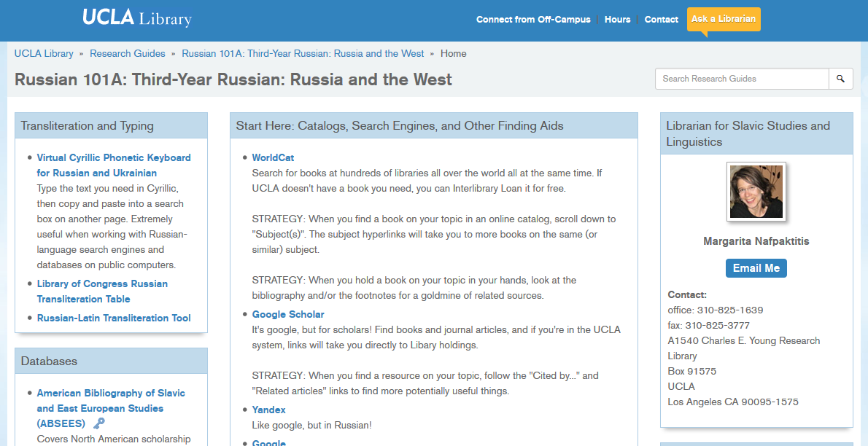868x446 pixels.
Task: Click the Email Me button
Action: click(756, 268)
